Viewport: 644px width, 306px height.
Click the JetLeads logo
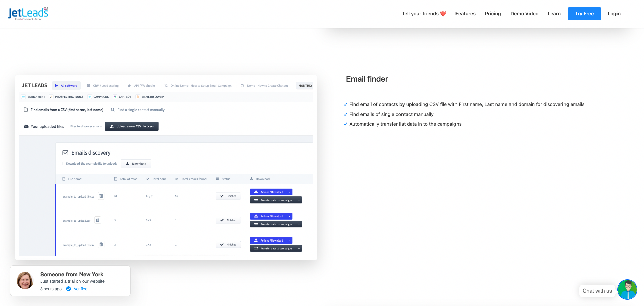[x=28, y=14]
